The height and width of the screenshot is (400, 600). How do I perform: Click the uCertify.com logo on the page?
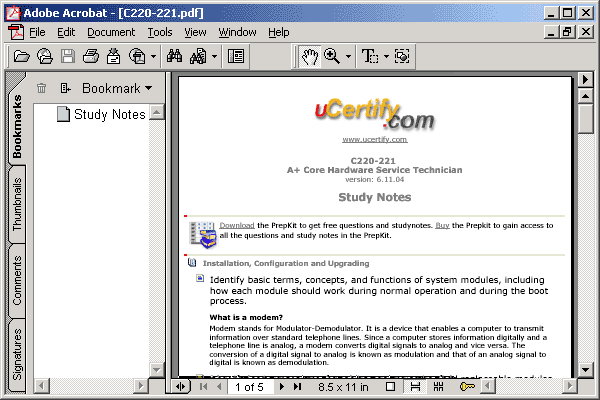(x=375, y=114)
